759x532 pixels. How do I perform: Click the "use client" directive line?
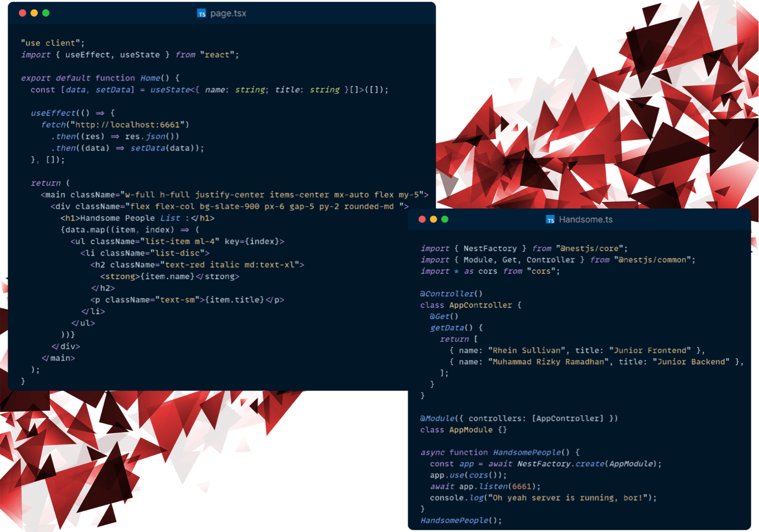coord(53,43)
